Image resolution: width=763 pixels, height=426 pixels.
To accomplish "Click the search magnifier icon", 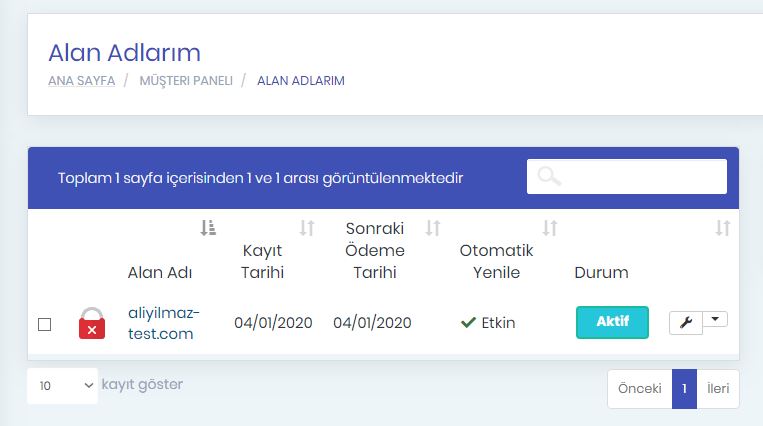I will (549, 176).
